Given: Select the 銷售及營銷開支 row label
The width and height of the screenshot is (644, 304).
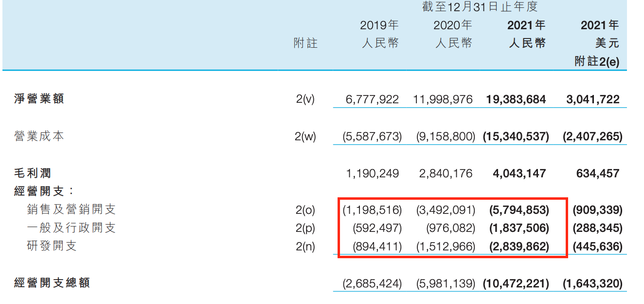Looking at the screenshot, I should click(x=71, y=210).
